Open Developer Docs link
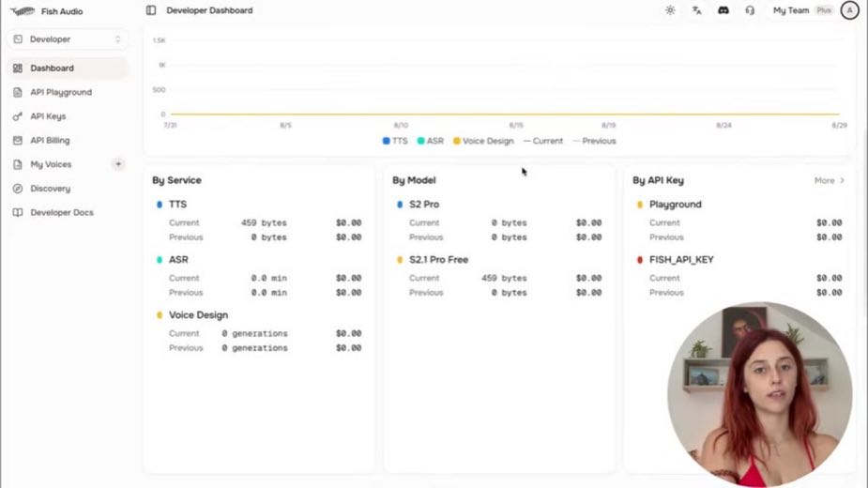The height and width of the screenshot is (488, 868). coord(67,213)
